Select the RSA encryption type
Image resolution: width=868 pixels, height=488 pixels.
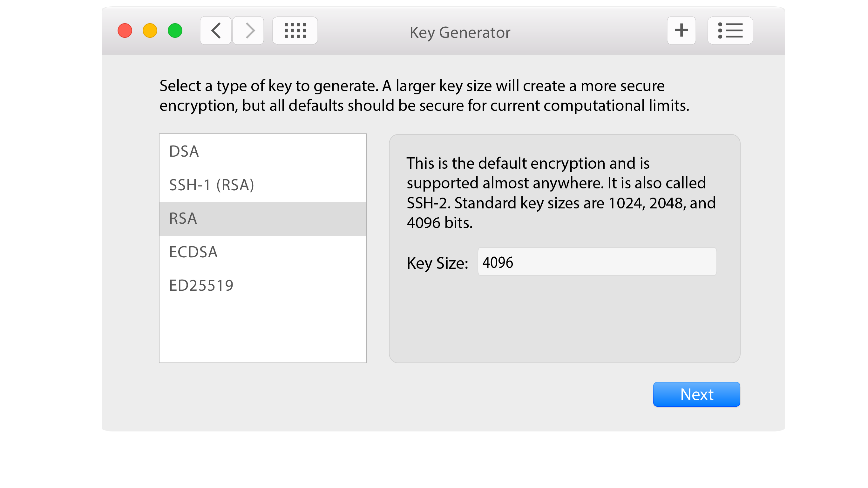tap(262, 218)
